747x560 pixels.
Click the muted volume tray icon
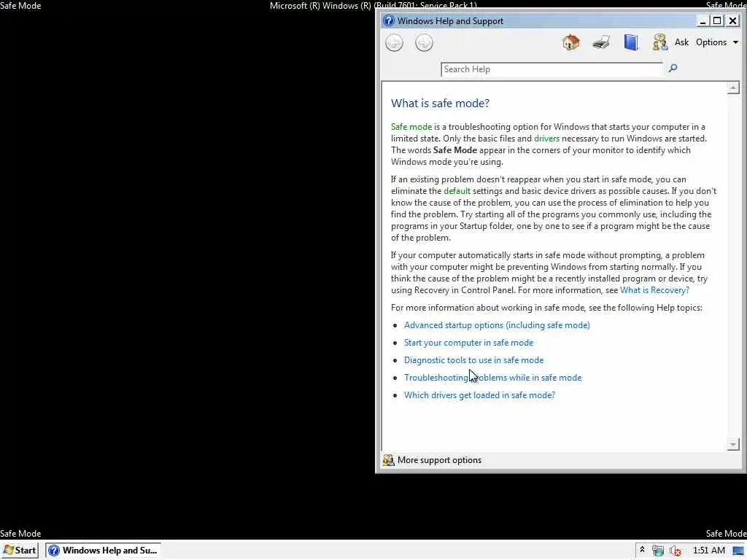point(675,551)
